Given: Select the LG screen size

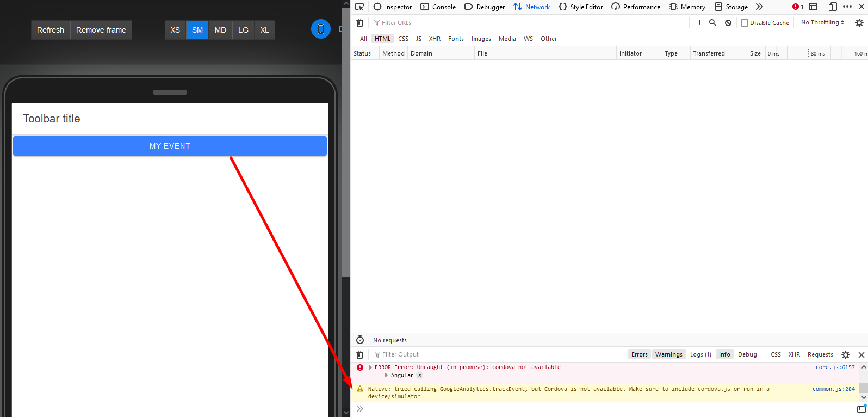Looking at the screenshot, I should coord(243,30).
